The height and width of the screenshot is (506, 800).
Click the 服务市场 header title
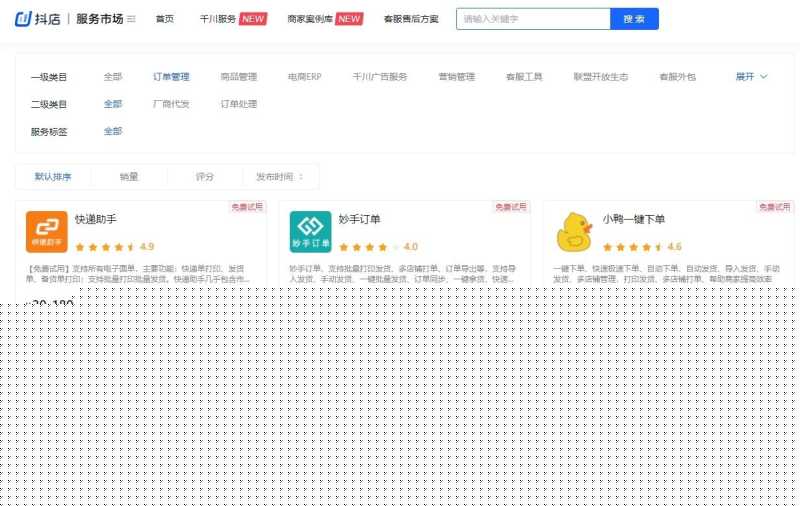(x=100, y=19)
